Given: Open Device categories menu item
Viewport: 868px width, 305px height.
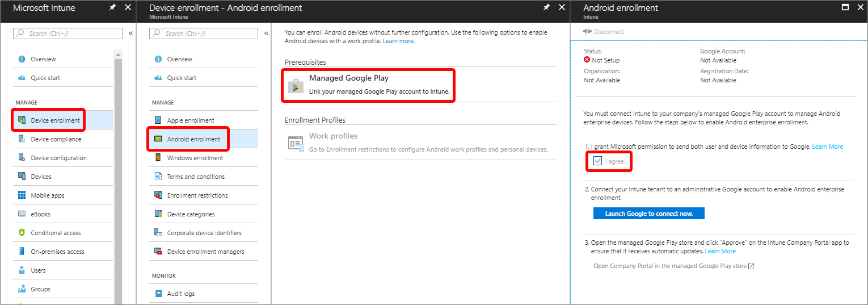Looking at the screenshot, I should (204, 214).
